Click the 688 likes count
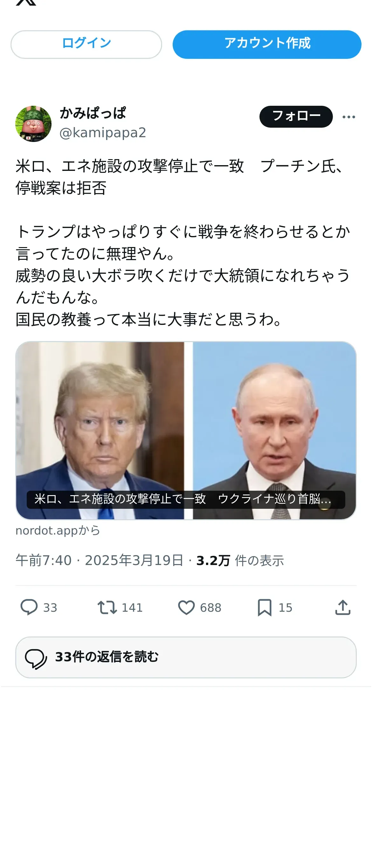 (x=210, y=608)
